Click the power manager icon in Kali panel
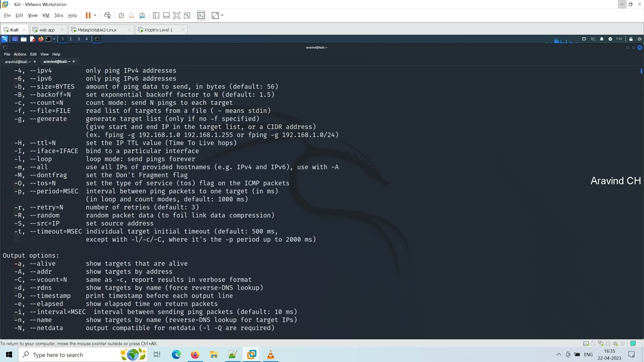The height and width of the screenshot is (362, 644). (610, 39)
